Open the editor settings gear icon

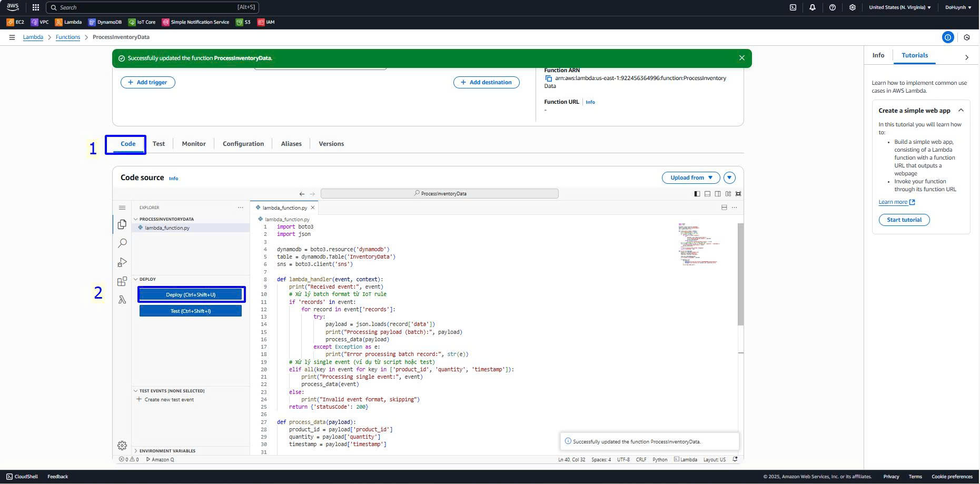coord(122,446)
